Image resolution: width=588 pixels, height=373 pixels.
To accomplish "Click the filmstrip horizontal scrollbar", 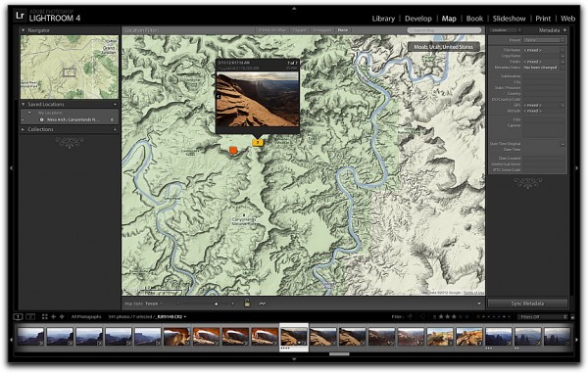I will 339,353.
